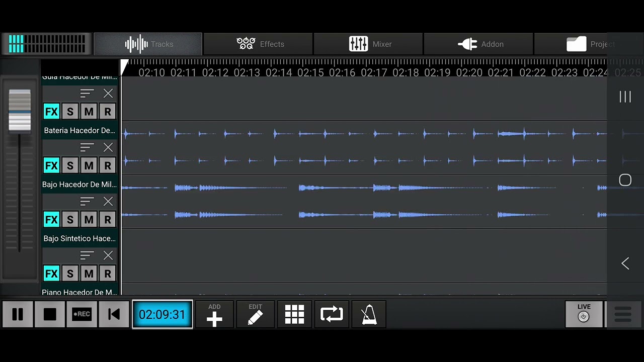The width and height of the screenshot is (644, 362).
Task: Click the 02:09:31 time display
Action: point(162,314)
